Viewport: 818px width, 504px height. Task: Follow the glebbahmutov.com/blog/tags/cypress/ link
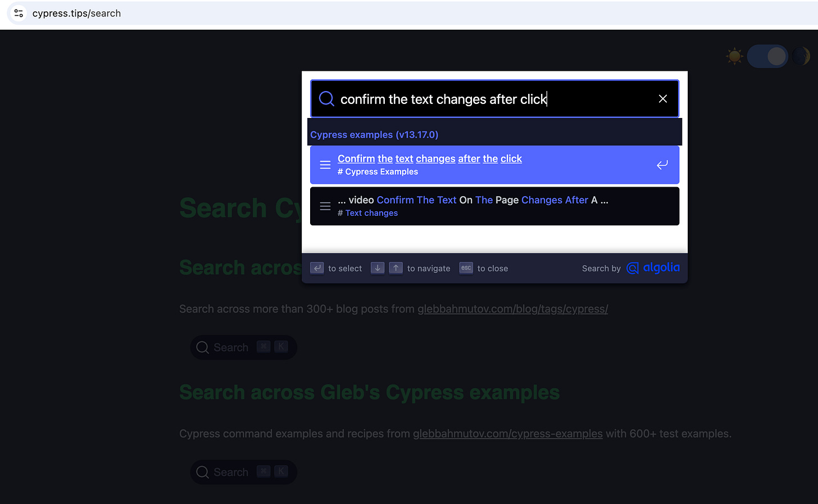point(512,308)
